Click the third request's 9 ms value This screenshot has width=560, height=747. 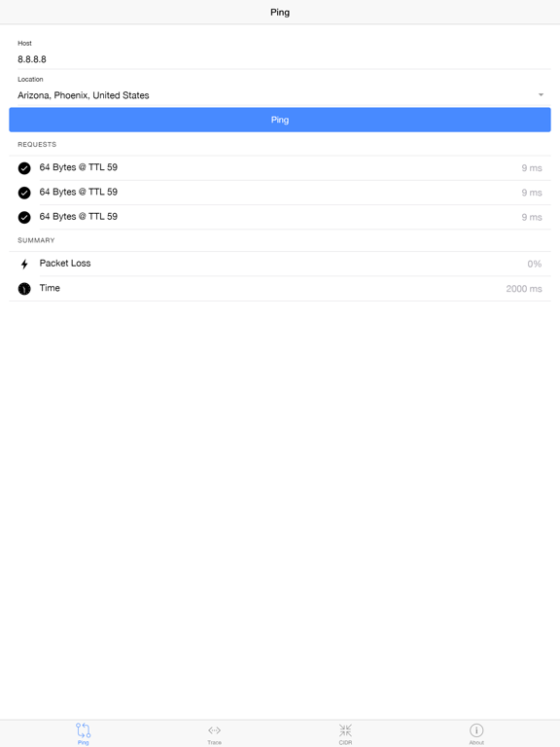tap(532, 217)
